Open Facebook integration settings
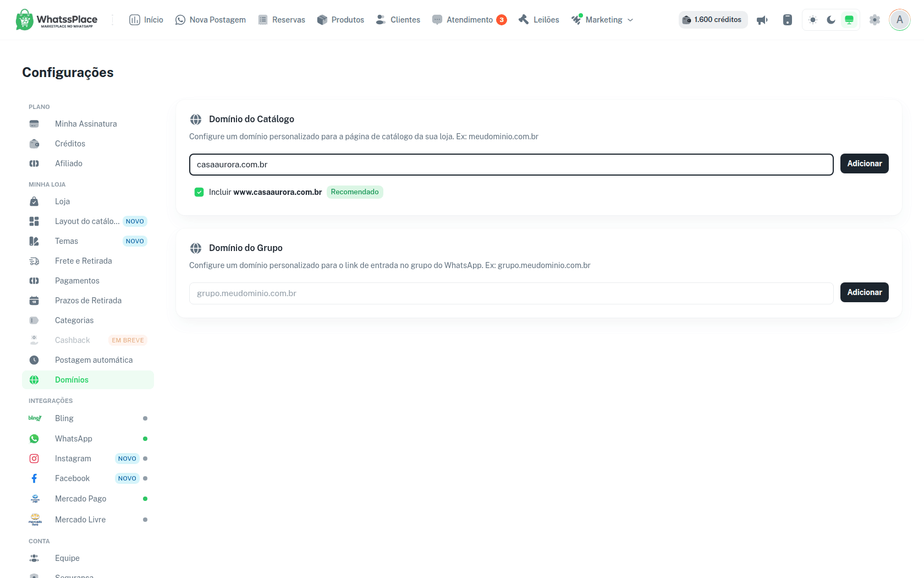This screenshot has width=924, height=578. (x=88, y=478)
